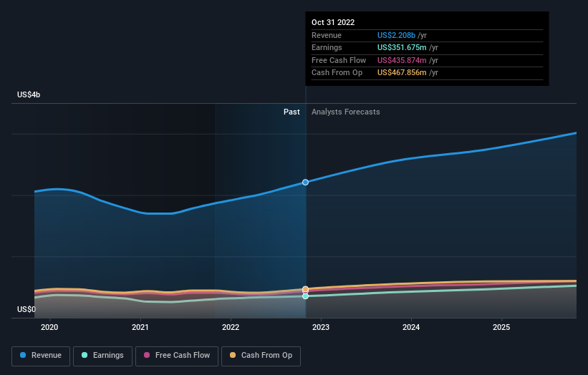This screenshot has width=588, height=375.
Task: Click the US$2.208b revenue value
Action: [396, 35]
